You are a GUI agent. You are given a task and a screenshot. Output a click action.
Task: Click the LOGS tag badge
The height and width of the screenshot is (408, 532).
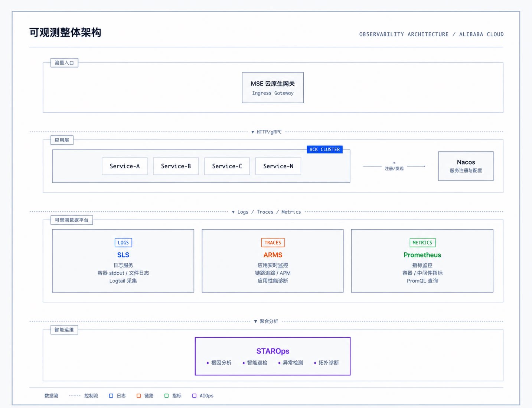(x=123, y=243)
